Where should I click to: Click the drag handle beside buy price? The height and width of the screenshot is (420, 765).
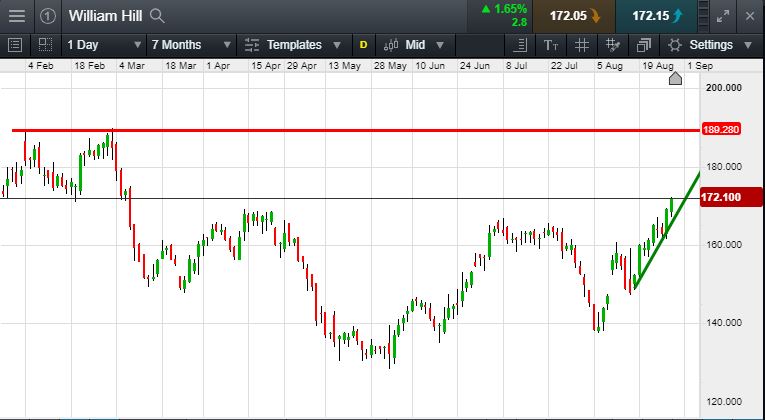[x=703, y=16]
